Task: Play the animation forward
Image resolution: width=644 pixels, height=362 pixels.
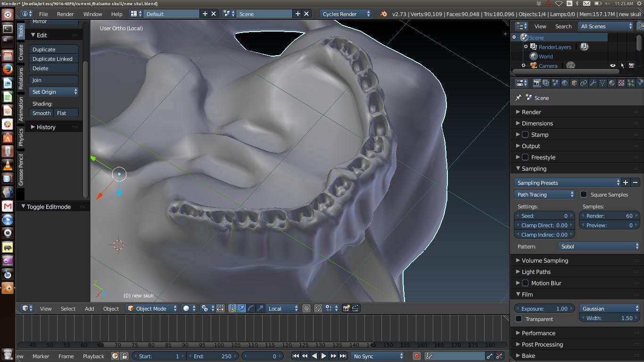Action: click(324, 356)
